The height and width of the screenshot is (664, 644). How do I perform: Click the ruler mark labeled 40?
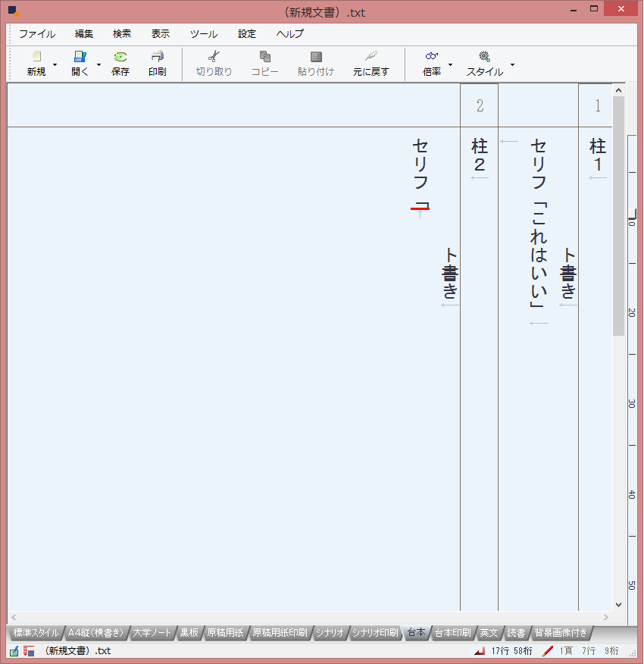tap(631, 495)
